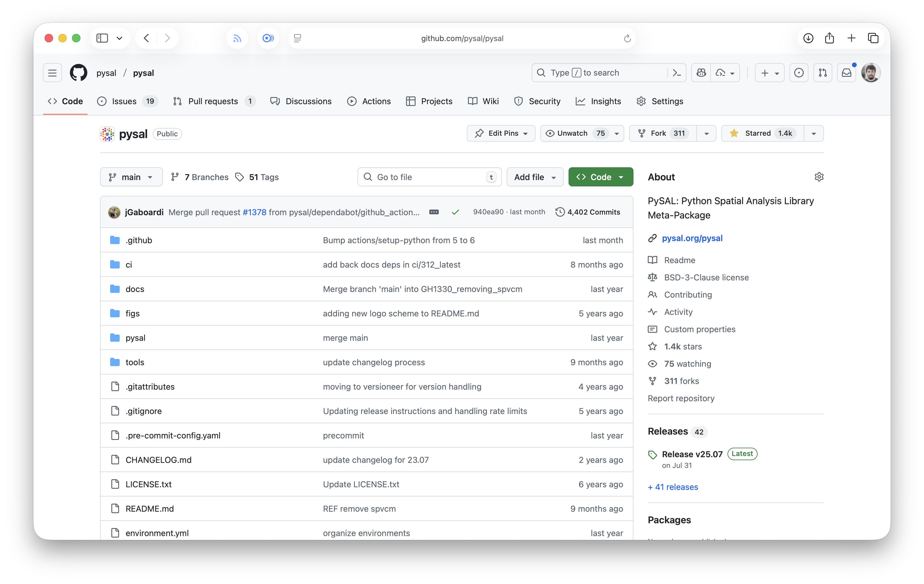The image size is (924, 584).
Task: Expand the commit message ellipsis button
Action: (434, 212)
